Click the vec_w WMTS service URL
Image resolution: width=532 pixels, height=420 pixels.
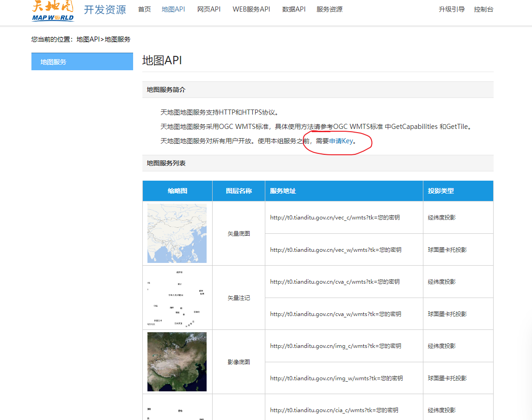[x=336, y=250]
